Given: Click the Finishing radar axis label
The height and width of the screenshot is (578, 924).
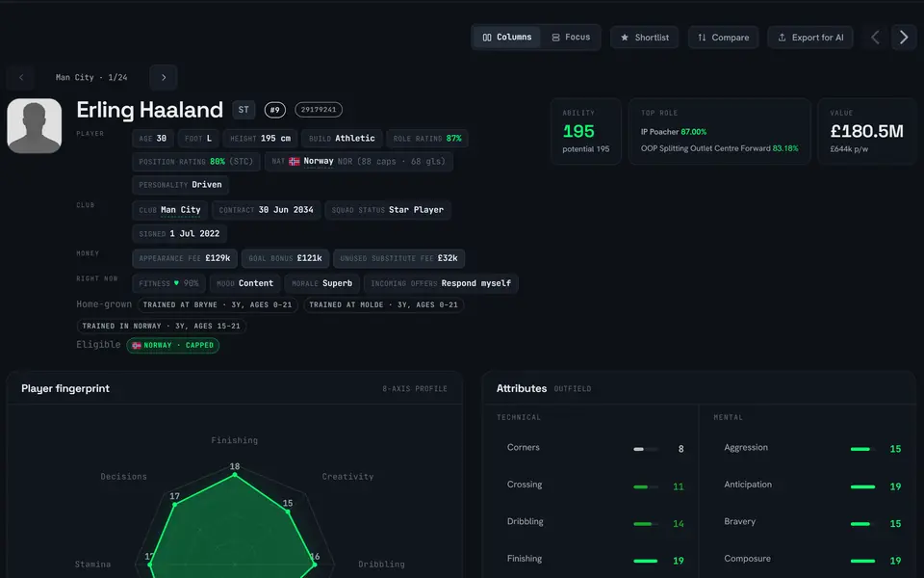Looking at the screenshot, I should coord(235,440).
